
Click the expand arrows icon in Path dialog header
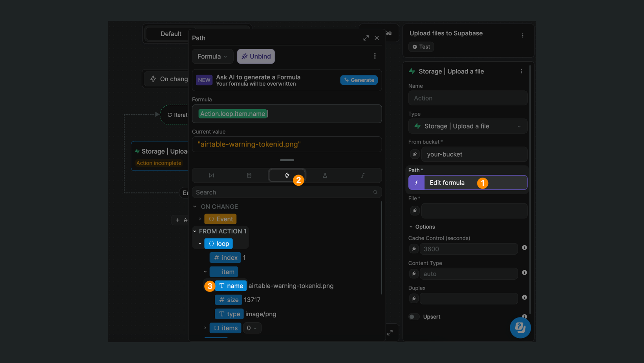(x=366, y=38)
